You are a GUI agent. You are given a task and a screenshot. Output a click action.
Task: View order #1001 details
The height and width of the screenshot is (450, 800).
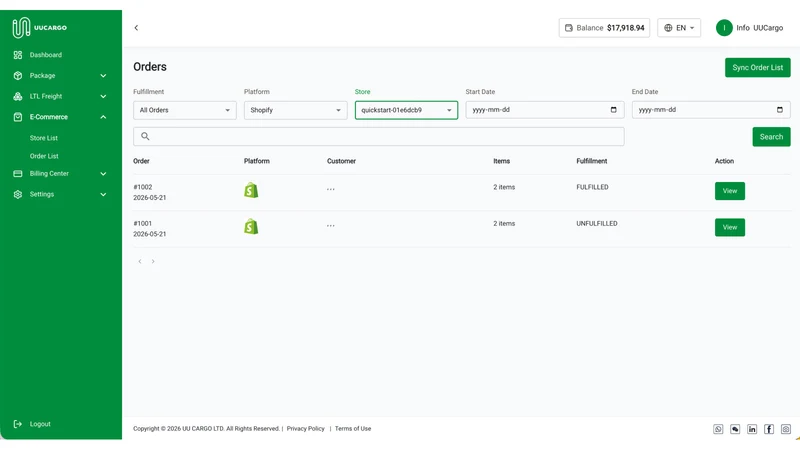[x=730, y=227]
